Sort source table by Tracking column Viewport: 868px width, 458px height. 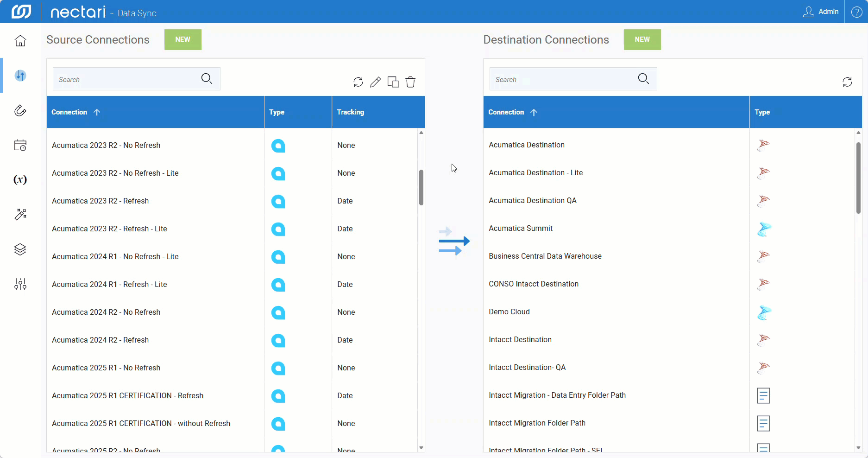(x=378, y=112)
